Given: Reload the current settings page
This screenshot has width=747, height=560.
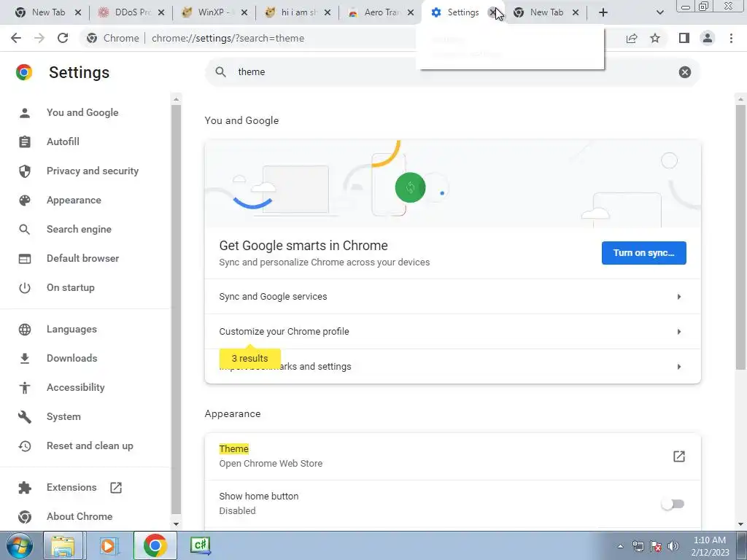Looking at the screenshot, I should [x=63, y=38].
